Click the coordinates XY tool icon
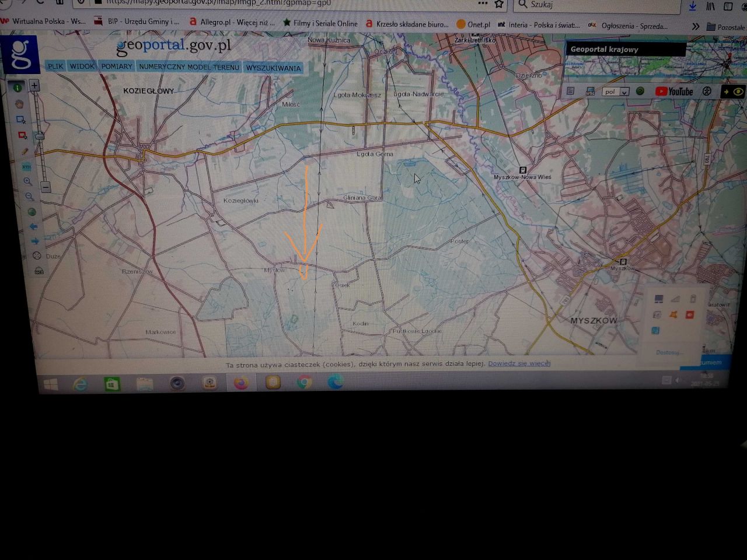The height and width of the screenshot is (560, 747). pyautogui.click(x=26, y=167)
